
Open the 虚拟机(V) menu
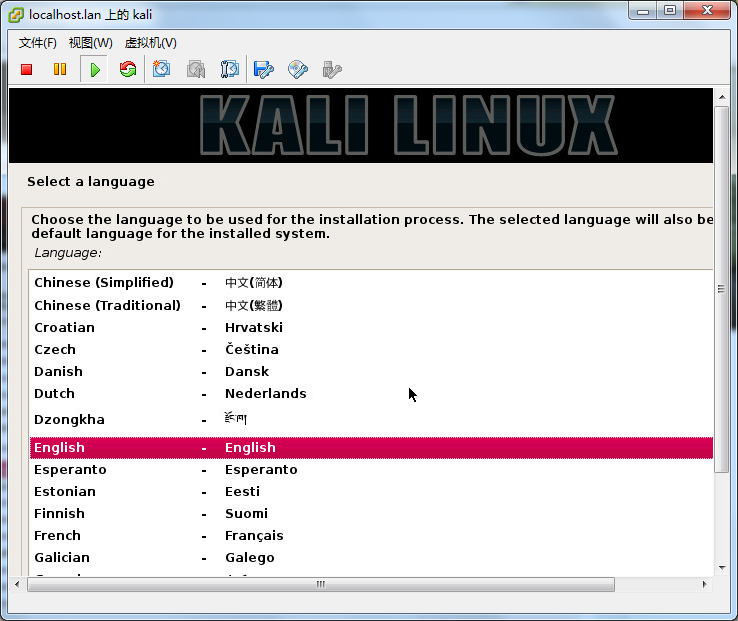click(151, 43)
